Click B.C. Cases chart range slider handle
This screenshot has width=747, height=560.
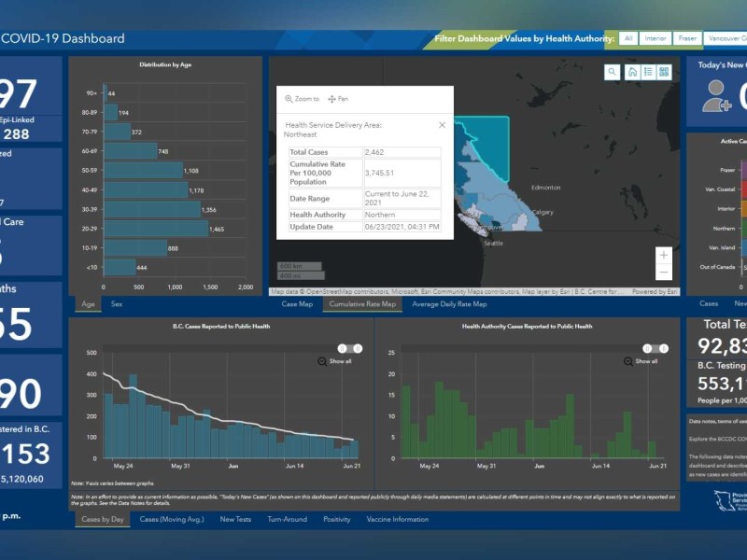pos(342,348)
